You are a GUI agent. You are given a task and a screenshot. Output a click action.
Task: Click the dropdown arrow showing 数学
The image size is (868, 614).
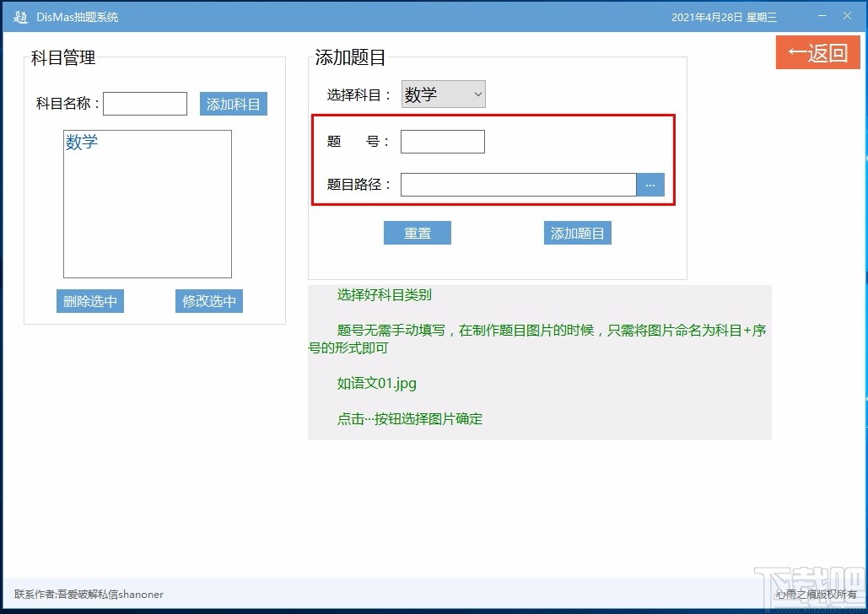click(x=477, y=94)
